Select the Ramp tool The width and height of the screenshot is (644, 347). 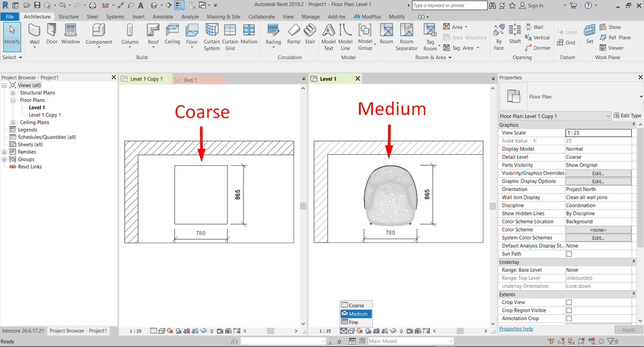point(294,34)
